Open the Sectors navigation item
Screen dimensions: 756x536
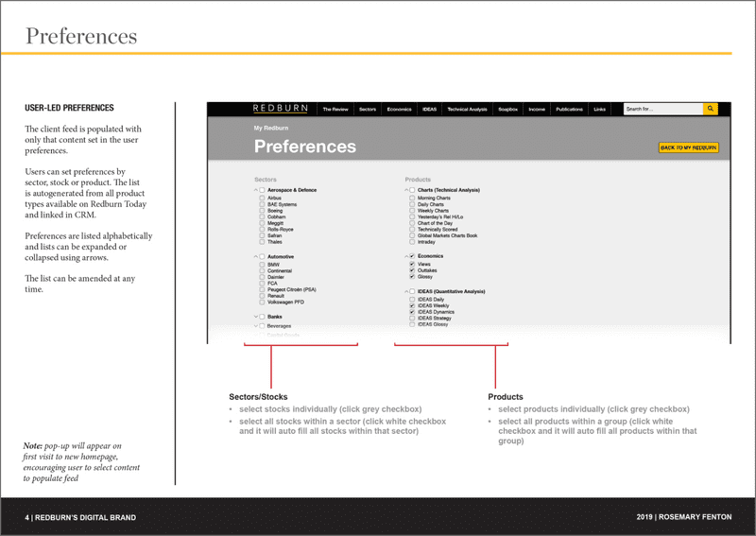coord(368,109)
